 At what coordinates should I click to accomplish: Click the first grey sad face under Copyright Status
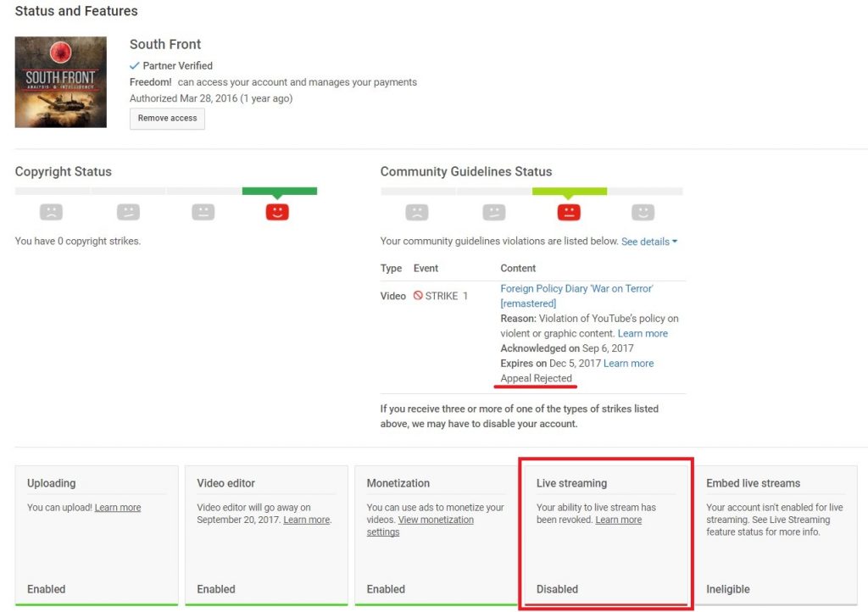(51, 212)
